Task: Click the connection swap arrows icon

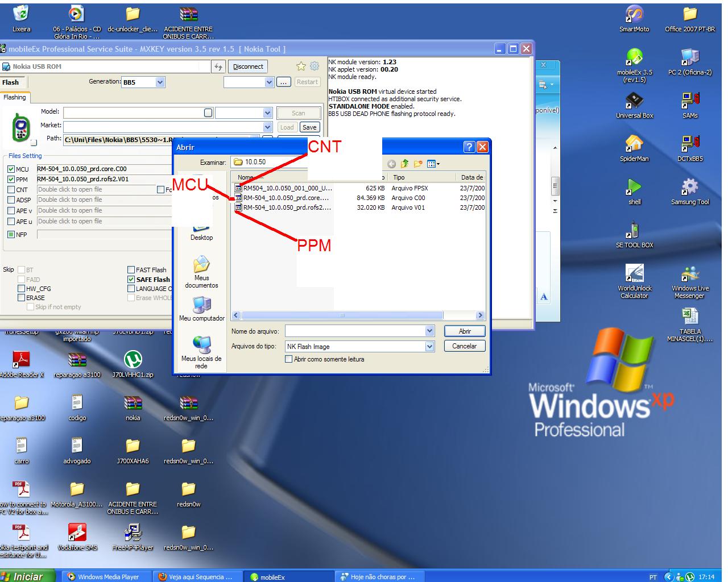Action: [218, 66]
